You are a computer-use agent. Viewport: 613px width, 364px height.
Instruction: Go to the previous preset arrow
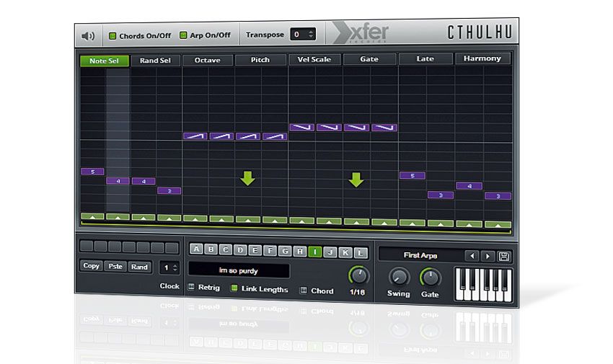point(472,256)
